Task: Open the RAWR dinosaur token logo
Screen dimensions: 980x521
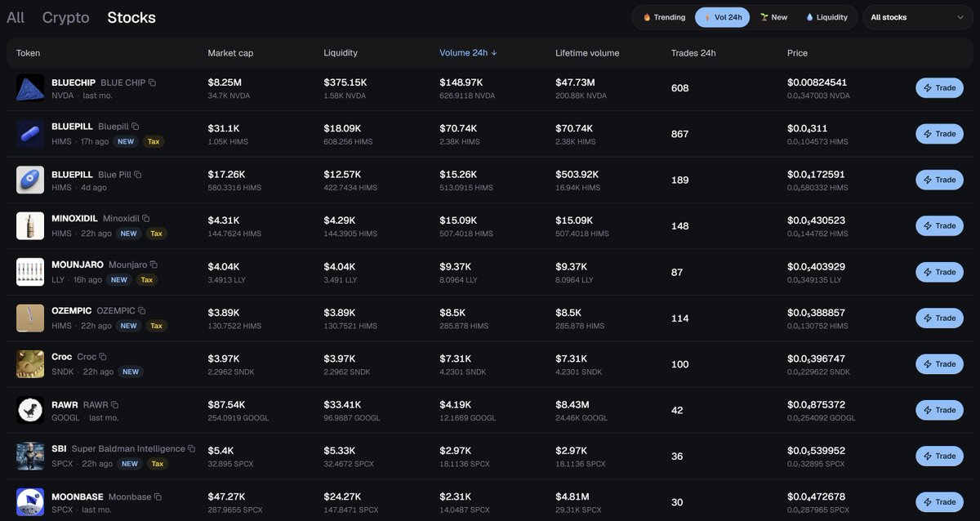Action: (30, 410)
